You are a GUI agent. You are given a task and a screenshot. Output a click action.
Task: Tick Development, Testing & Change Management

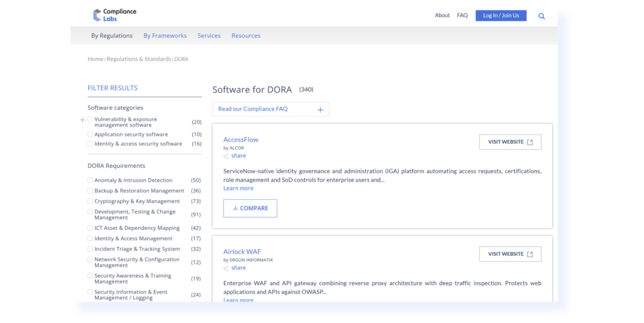90,212
